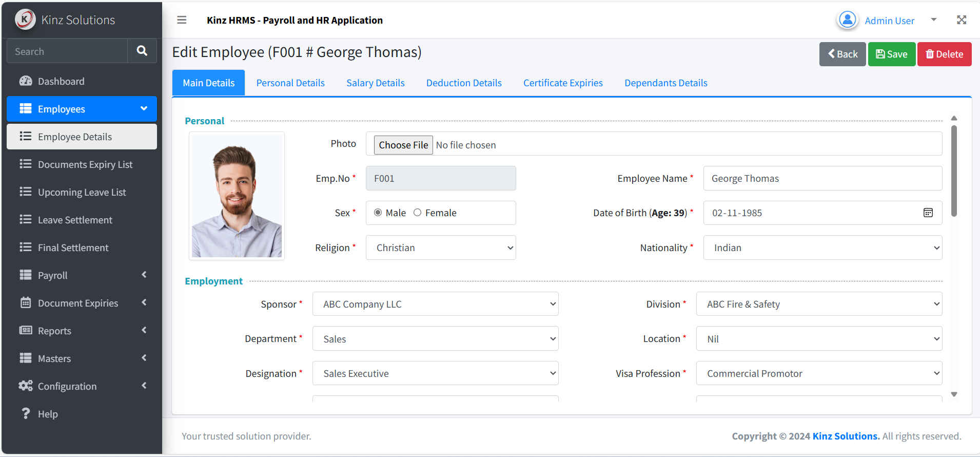
Task: Open the Nationality dropdown
Action: click(823, 247)
